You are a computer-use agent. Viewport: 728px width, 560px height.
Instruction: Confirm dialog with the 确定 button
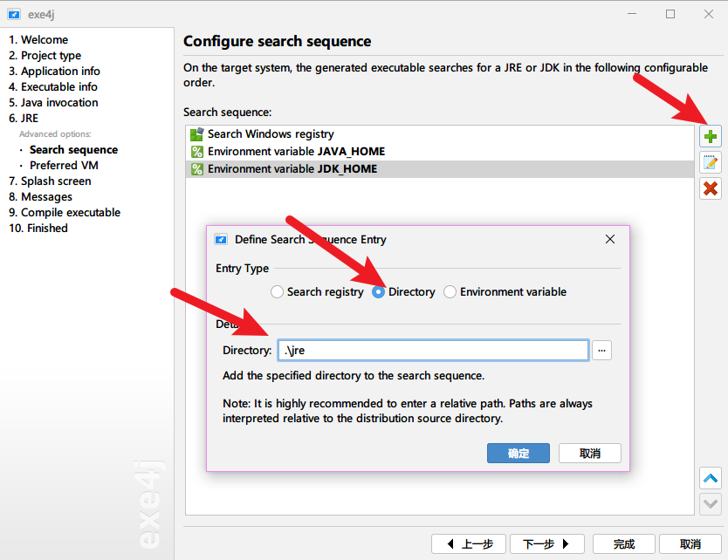coord(519,454)
